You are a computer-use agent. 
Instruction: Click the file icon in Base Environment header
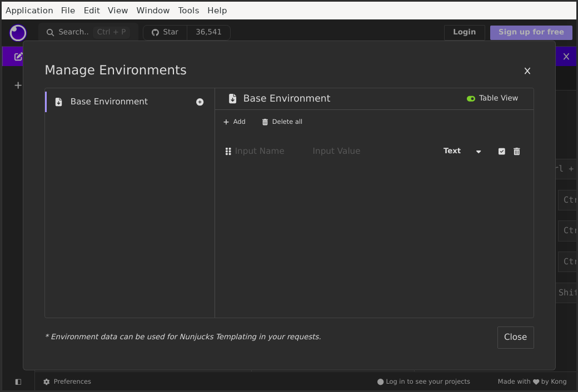[233, 99]
